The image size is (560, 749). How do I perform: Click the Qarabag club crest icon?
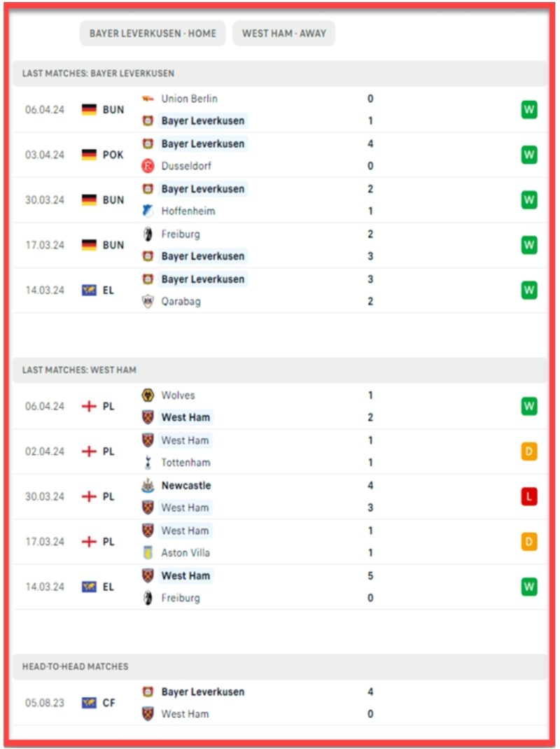point(148,302)
